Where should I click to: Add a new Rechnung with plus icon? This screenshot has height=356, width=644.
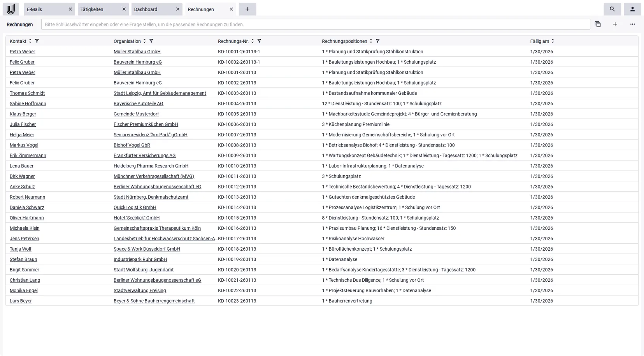pyautogui.click(x=615, y=24)
